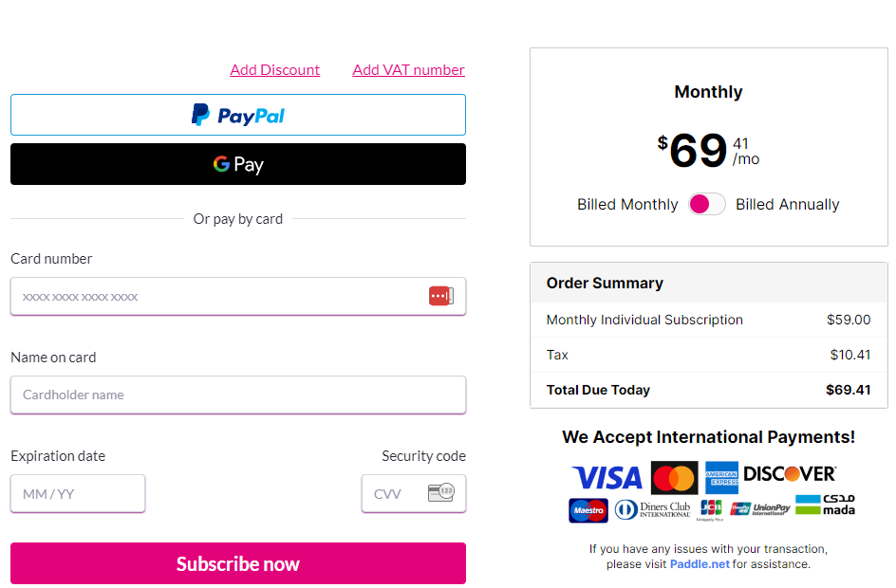Click the red password manager icon in card field
The image size is (896, 588).
point(440,296)
